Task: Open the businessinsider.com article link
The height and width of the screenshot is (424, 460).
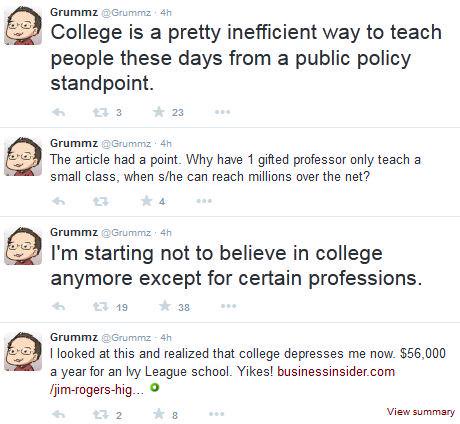Action: click(222, 380)
